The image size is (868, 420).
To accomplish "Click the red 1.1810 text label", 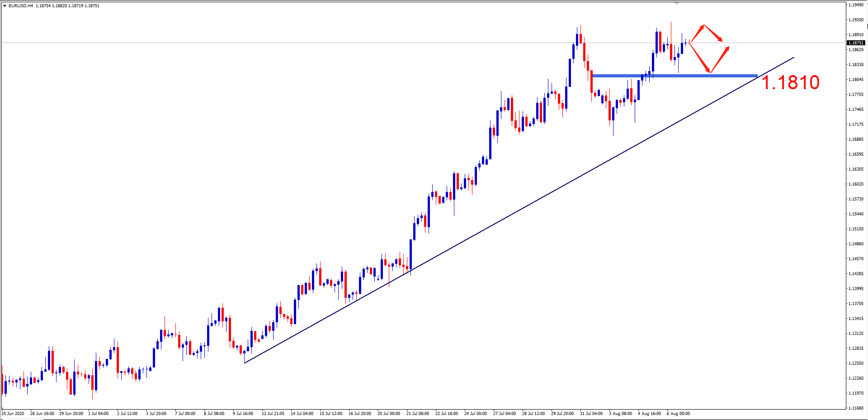I will [790, 82].
